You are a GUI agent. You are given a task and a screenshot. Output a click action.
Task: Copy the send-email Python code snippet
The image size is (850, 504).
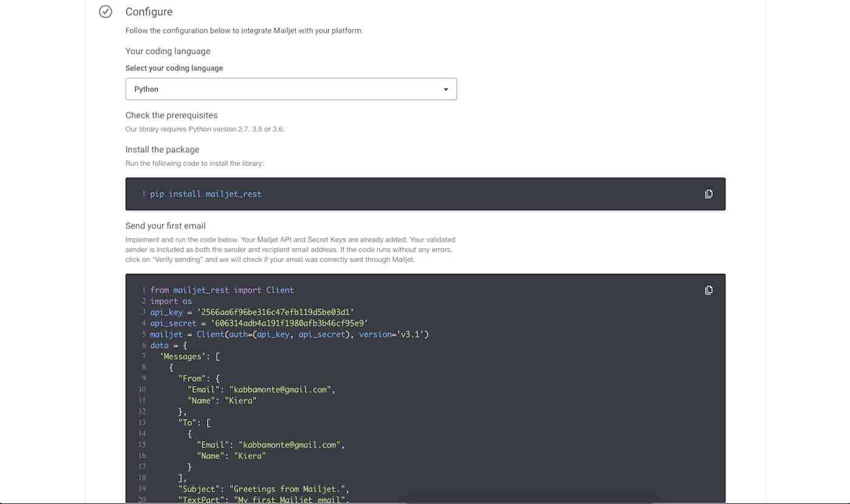pos(709,290)
